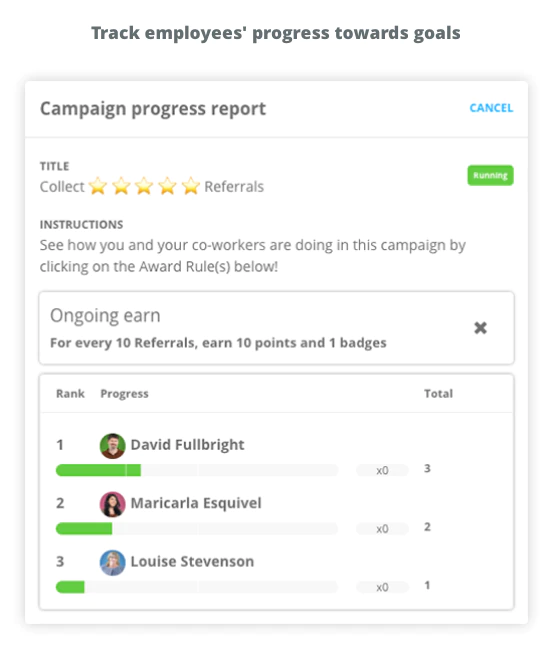This screenshot has width=553, height=647.
Task: Click David Fullbright's avatar photo
Action: coord(113,446)
